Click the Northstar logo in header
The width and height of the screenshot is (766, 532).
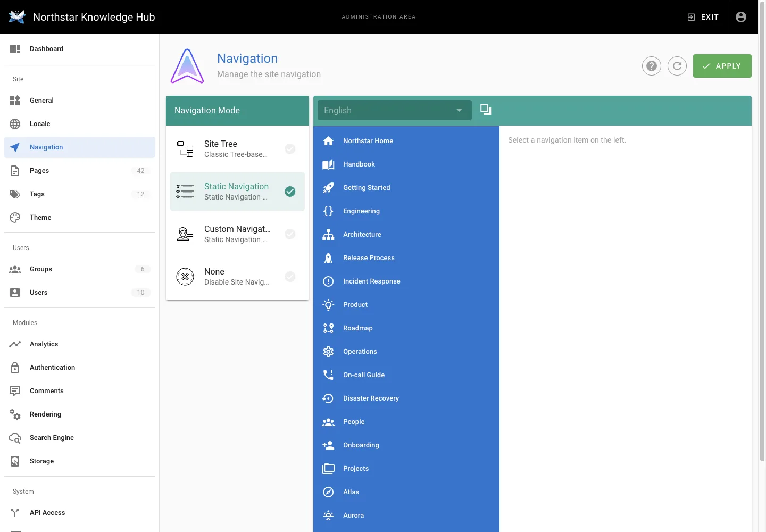pos(17,17)
